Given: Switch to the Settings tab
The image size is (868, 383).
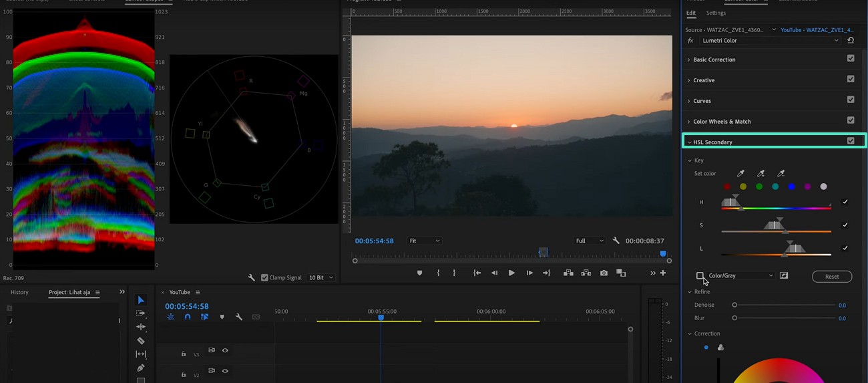Looking at the screenshot, I should [716, 13].
